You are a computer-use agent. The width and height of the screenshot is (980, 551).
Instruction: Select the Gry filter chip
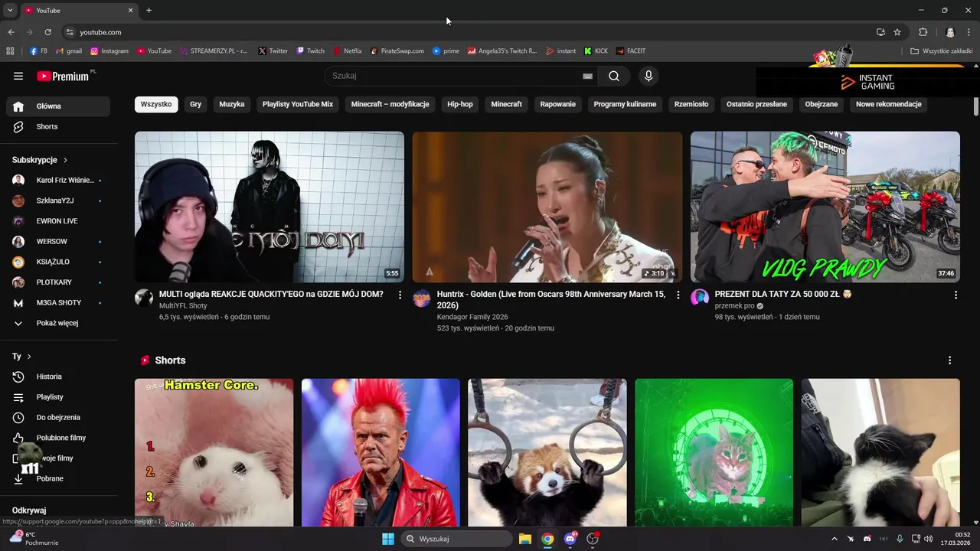click(196, 104)
